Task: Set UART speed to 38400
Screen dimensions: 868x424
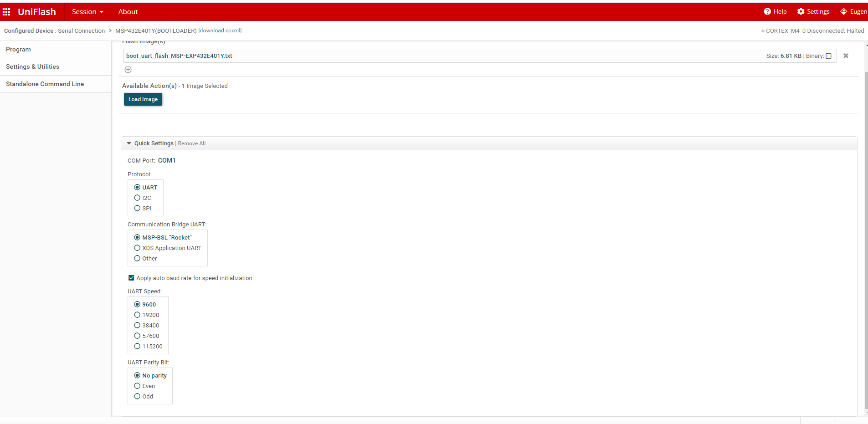Action: [x=137, y=325]
